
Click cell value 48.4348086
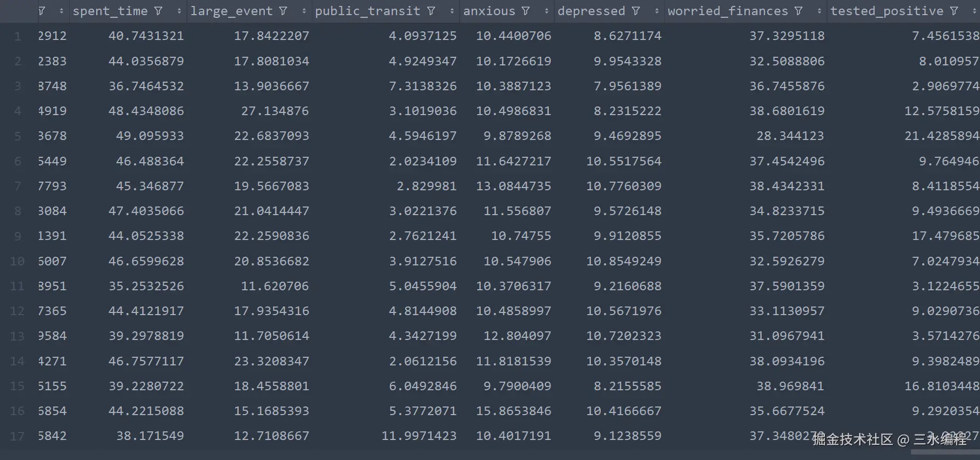[x=146, y=111]
